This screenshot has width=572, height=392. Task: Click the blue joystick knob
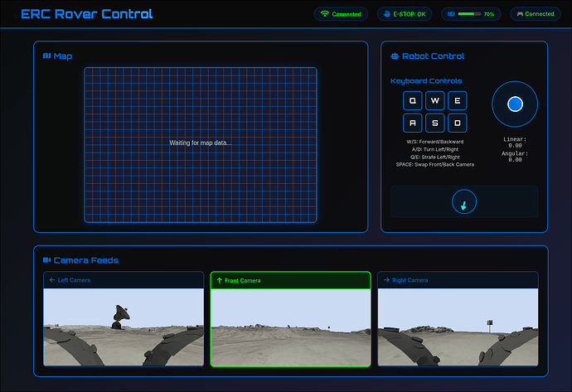(515, 104)
